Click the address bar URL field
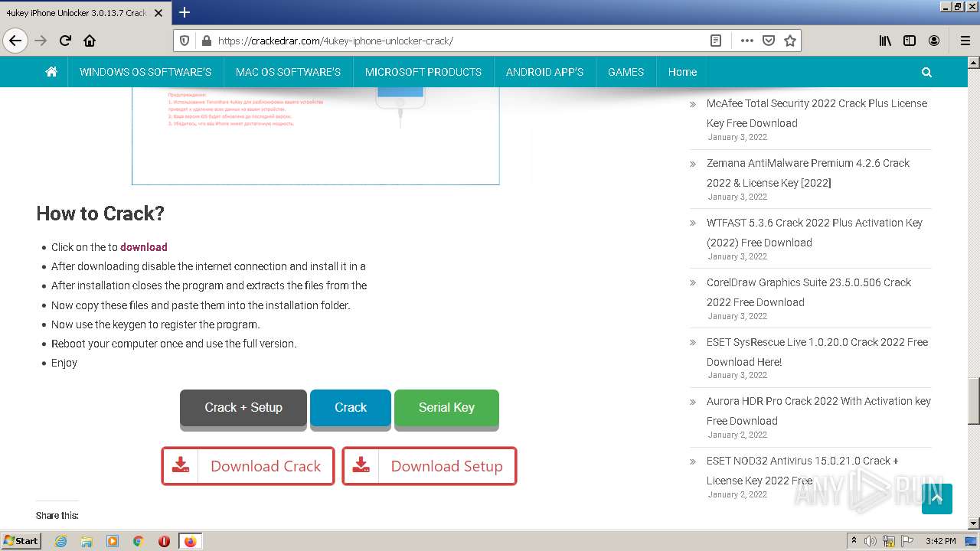This screenshot has width=980, height=551. 459,41
